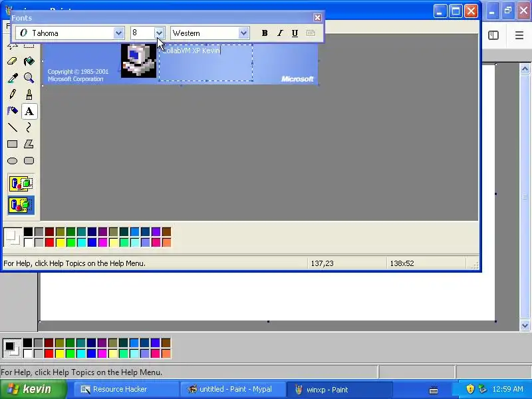This screenshot has width=532, height=399.
Task: Expand the font size 8 dropdown
Action: (160, 33)
